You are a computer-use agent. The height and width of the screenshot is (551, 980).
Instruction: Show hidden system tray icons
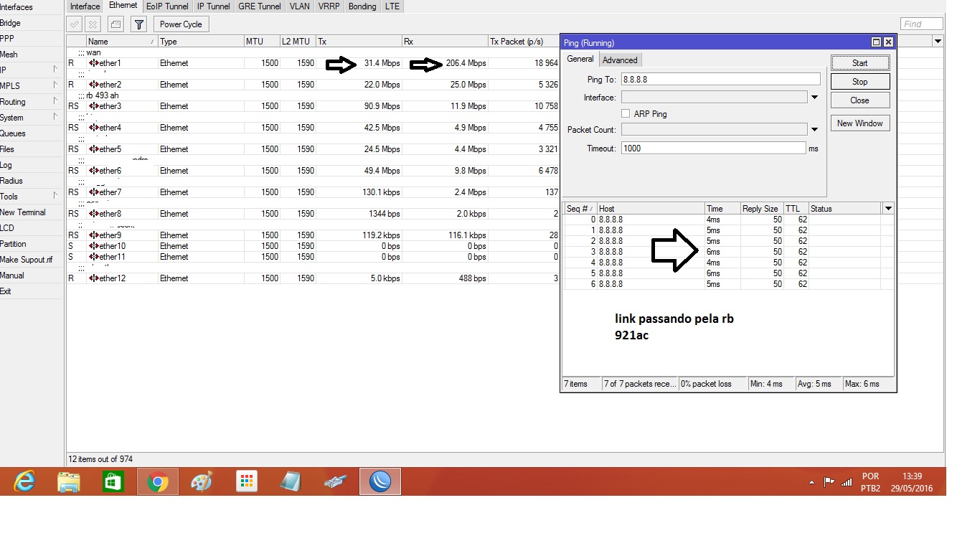[811, 482]
